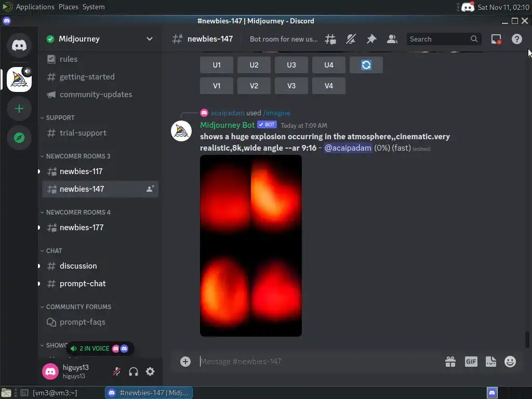Screen dimensions: 532x399
Task: Open the emoji picker smiley
Action: 510,362
